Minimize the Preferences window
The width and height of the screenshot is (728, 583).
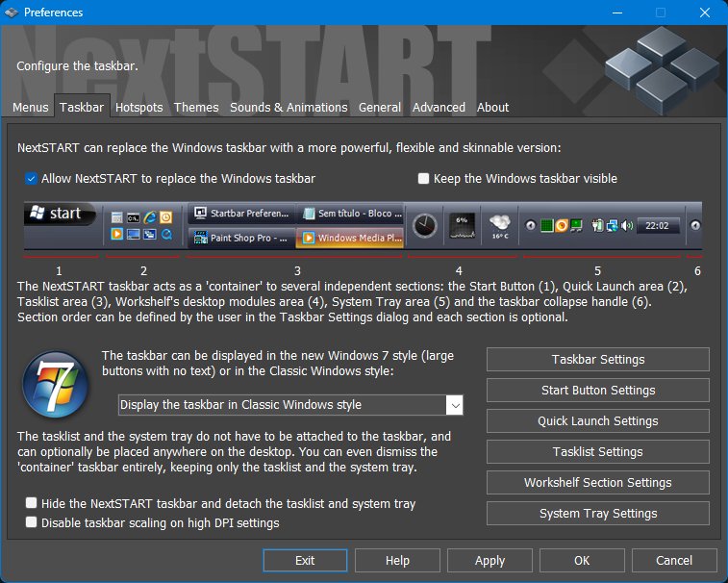point(617,13)
